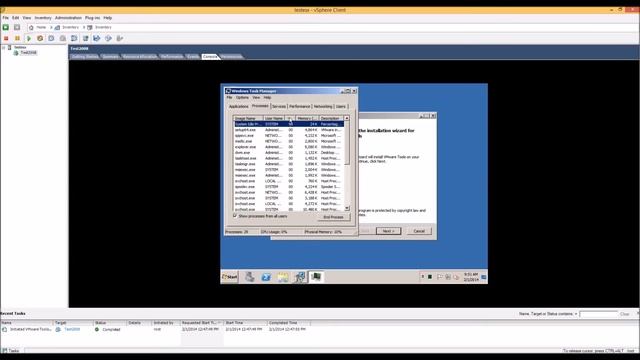Screen dimensions: 640x360
Task: Open Task Manager's Options menu
Action: 242,98
